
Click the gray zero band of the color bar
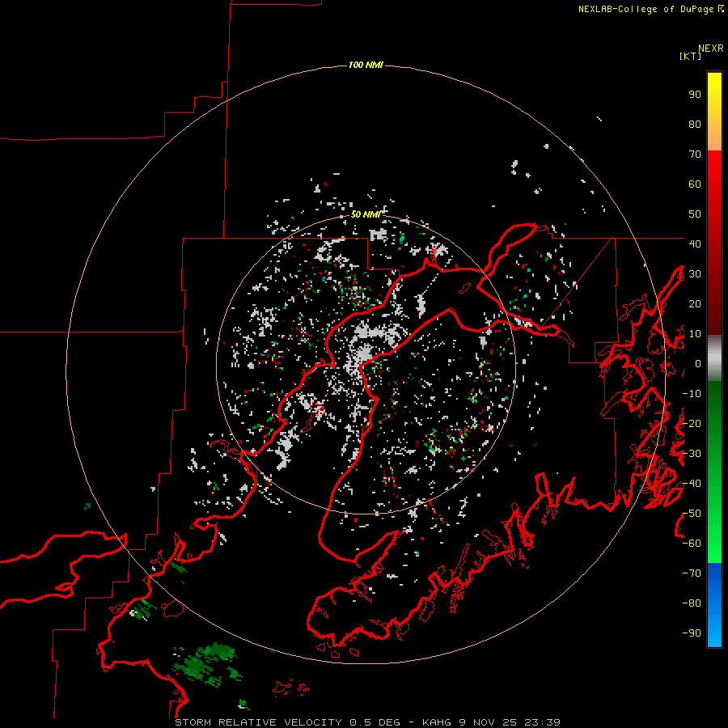pyautogui.click(x=714, y=358)
